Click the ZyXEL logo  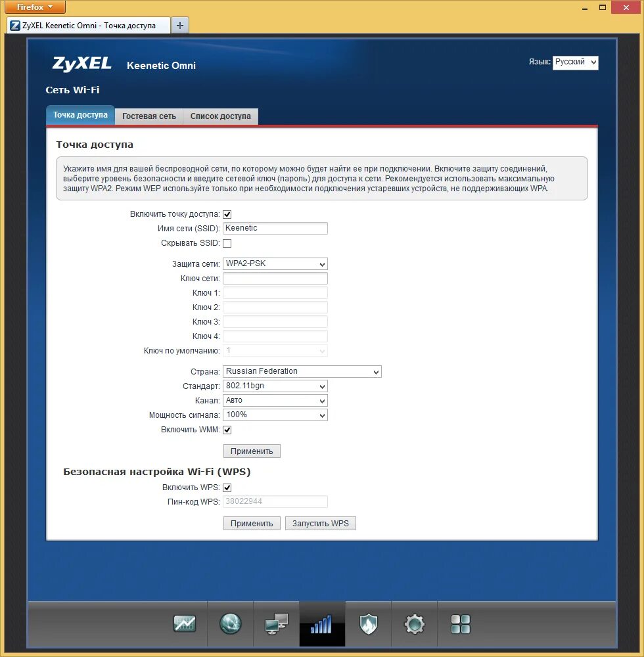pyautogui.click(x=81, y=64)
